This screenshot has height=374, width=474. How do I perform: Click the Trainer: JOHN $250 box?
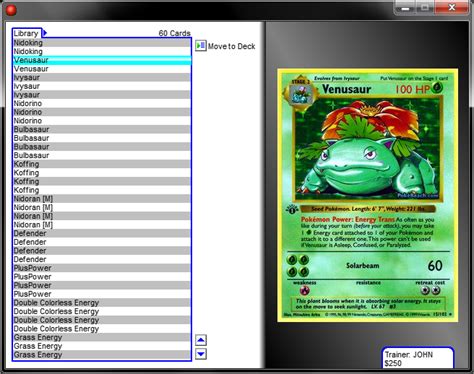tap(418, 358)
